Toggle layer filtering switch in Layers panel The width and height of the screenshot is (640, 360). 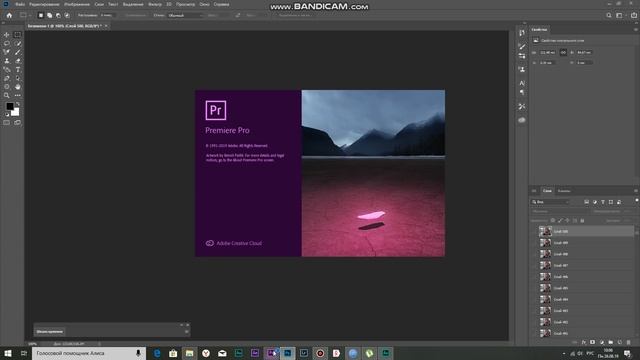pyautogui.click(x=636, y=201)
